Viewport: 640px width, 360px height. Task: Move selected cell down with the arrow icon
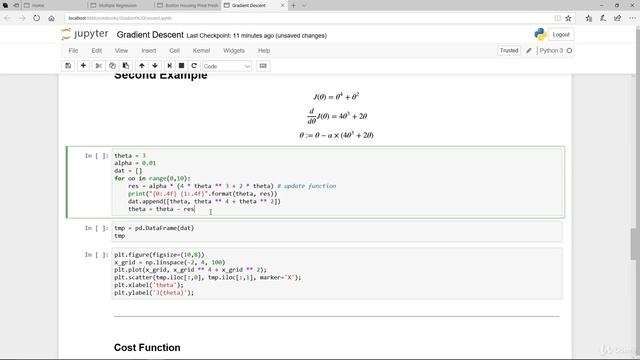click(x=155, y=66)
